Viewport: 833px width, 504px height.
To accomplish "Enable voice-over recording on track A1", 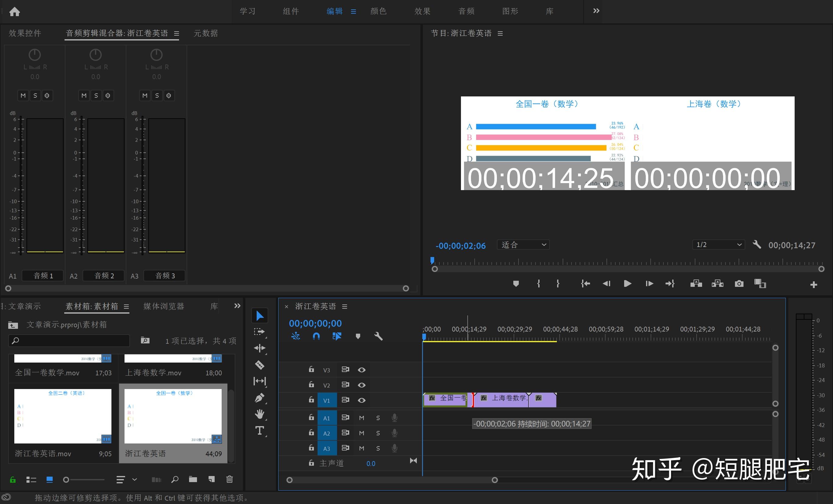I will click(395, 418).
